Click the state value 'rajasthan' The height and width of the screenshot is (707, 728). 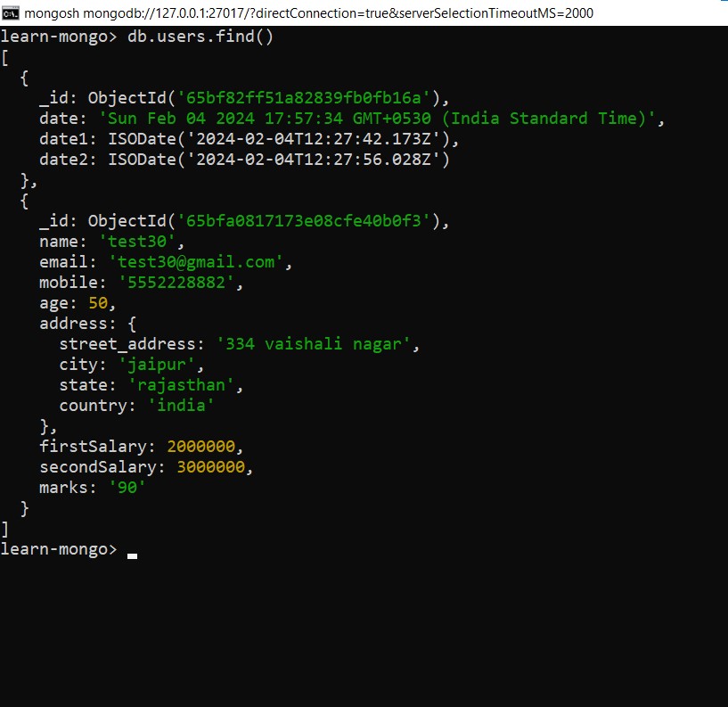point(181,385)
